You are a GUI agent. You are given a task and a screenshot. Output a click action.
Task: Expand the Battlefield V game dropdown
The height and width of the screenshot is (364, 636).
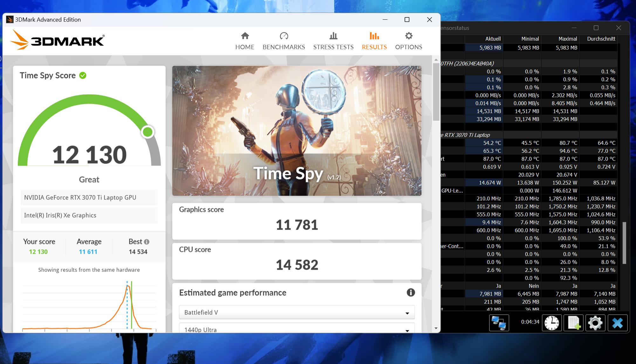(297, 312)
